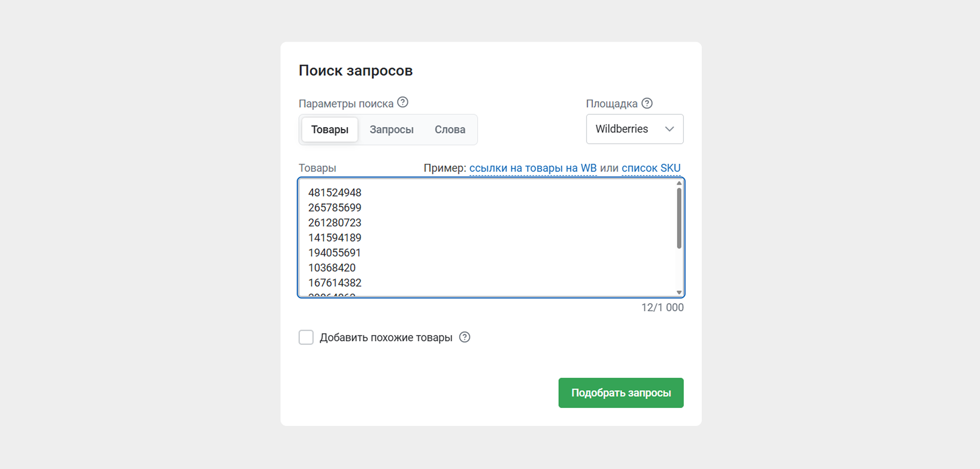Screen dimensions: 980x469
Task: Click the SKU line 167614382
Action: coord(335,283)
